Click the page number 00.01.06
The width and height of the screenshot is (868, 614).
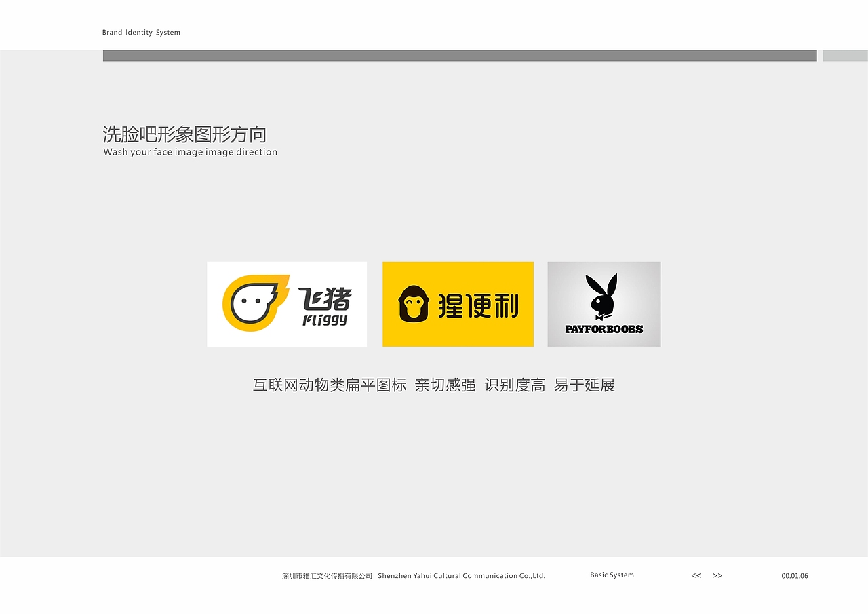pyautogui.click(x=793, y=575)
